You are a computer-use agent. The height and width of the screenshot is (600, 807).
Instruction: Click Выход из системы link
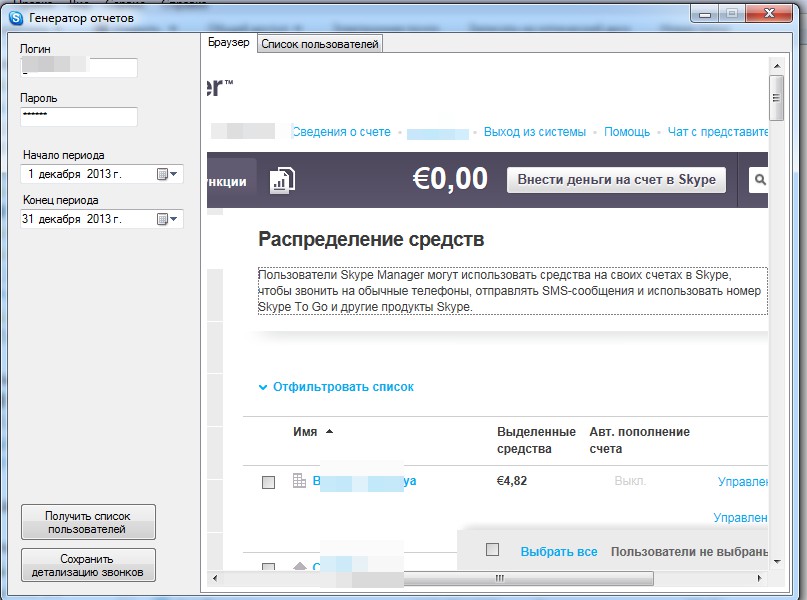(535, 132)
